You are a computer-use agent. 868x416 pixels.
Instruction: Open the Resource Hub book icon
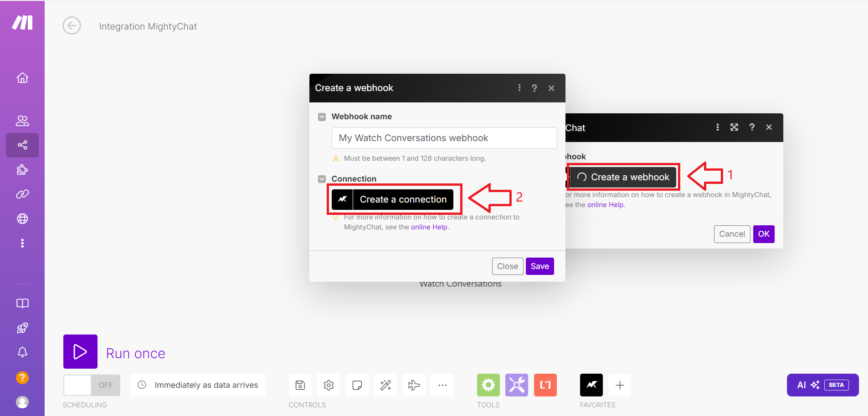point(22,304)
